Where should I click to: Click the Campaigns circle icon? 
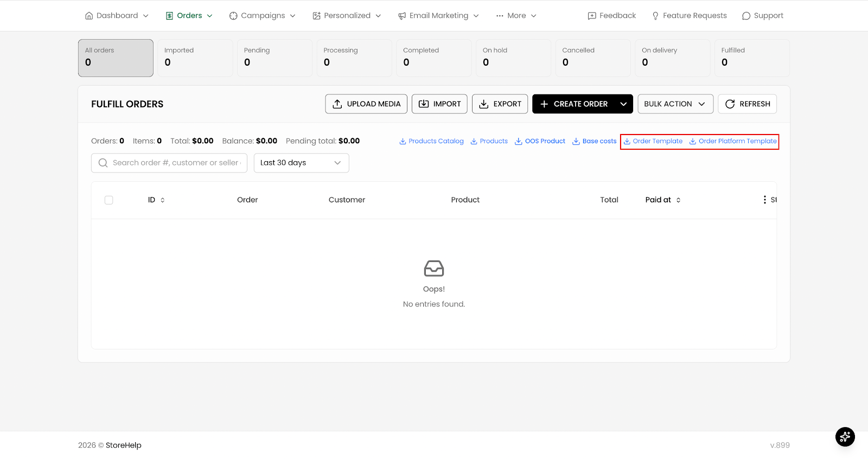click(233, 16)
